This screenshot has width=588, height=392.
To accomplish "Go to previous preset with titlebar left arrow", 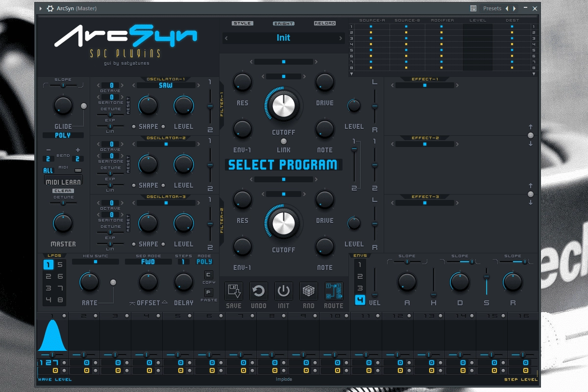I will pyautogui.click(x=507, y=8).
